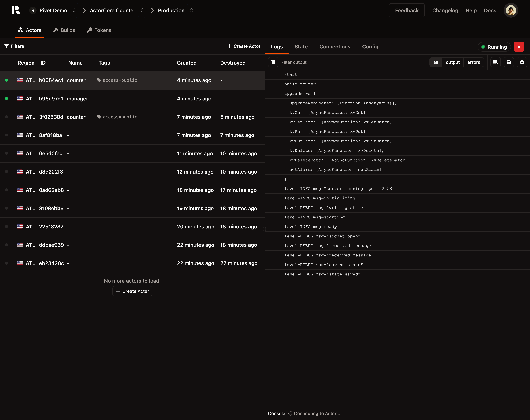Click the Rivet logo in the top-left corner
The width and height of the screenshot is (530, 420).
(16, 10)
